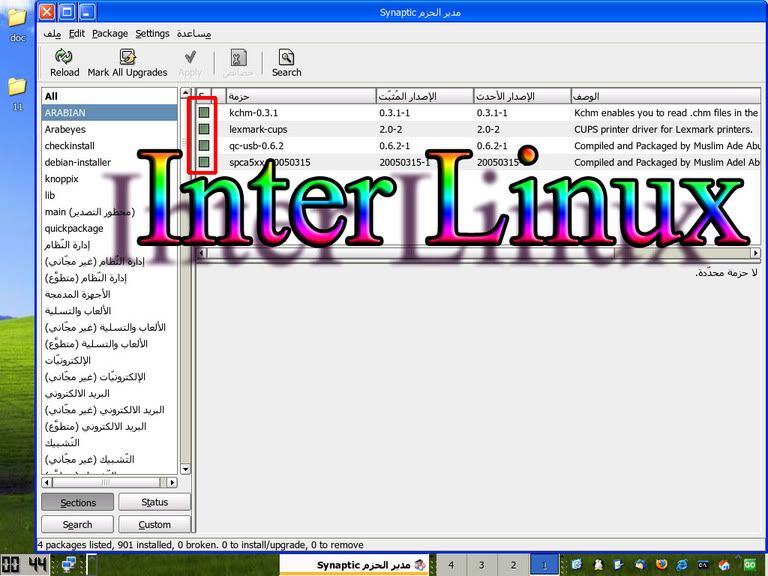The height and width of the screenshot is (576, 768).
Task: Click the green GO icon in taskbar
Action: 749,565
